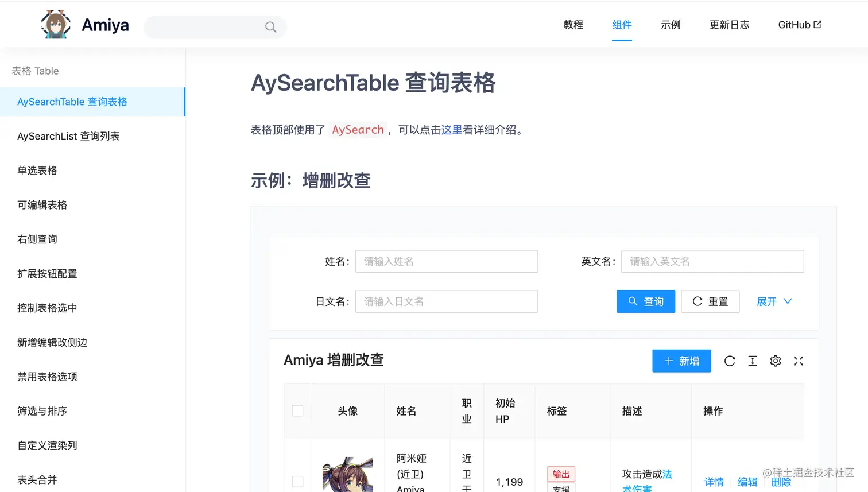The width and height of the screenshot is (868, 492).
Task: Focus the header search box
Action: 215,27
